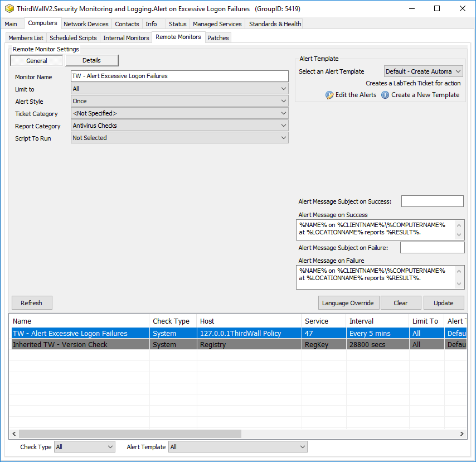Switch to the Members List sub-tab
476x462 pixels.
(26, 38)
